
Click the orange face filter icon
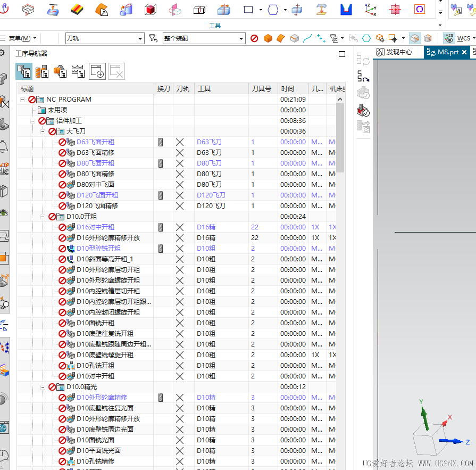pos(281,38)
